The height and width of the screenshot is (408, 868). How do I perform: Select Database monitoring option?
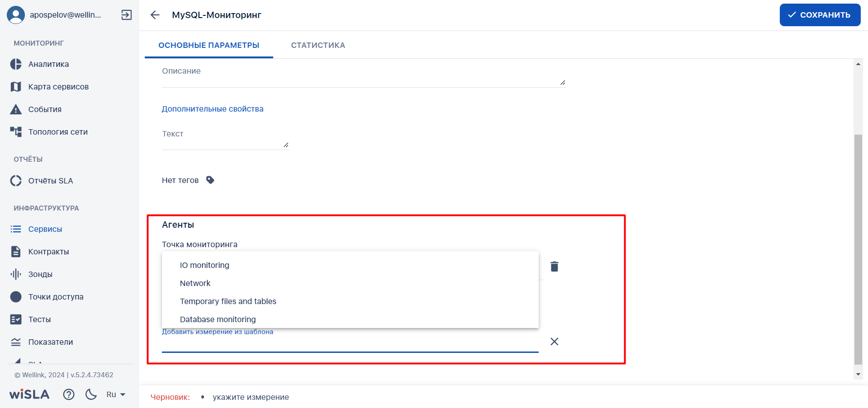tap(350, 319)
